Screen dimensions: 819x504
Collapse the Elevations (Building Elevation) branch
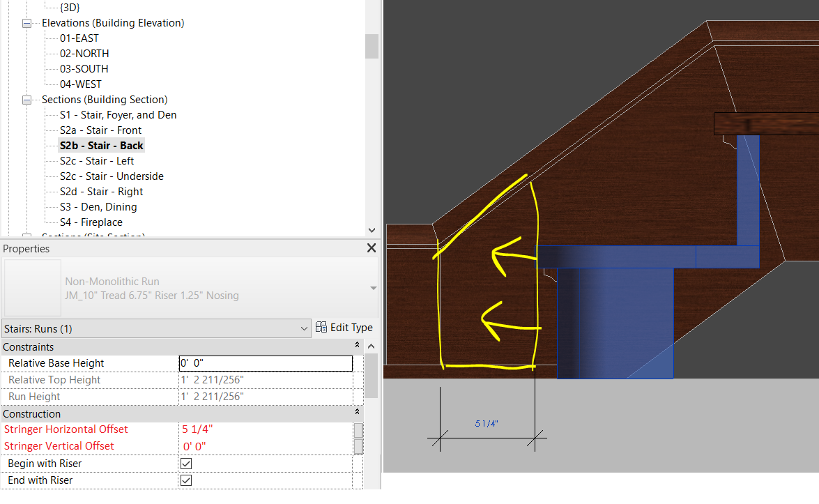coord(26,22)
